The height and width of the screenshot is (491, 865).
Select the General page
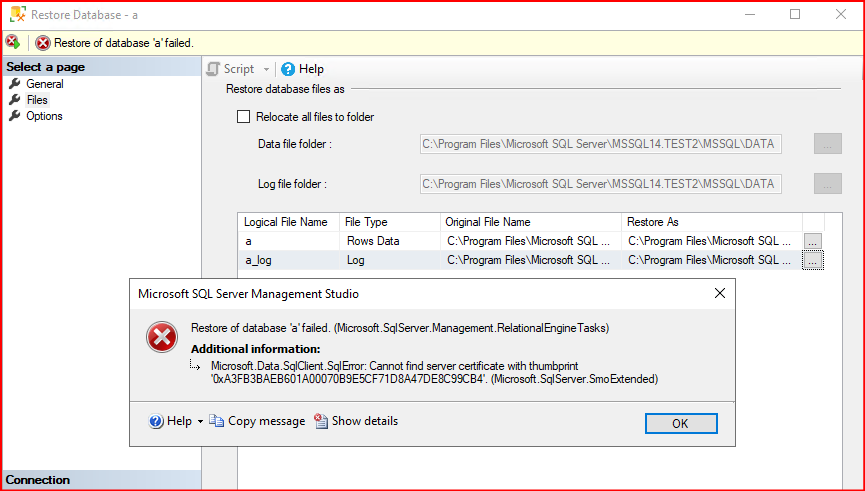(44, 84)
